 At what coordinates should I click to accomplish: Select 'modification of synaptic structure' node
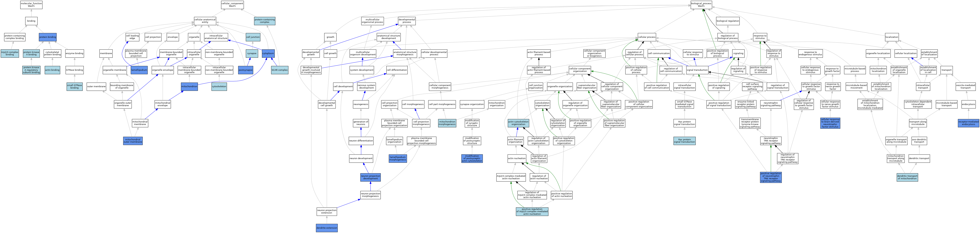(472, 123)
